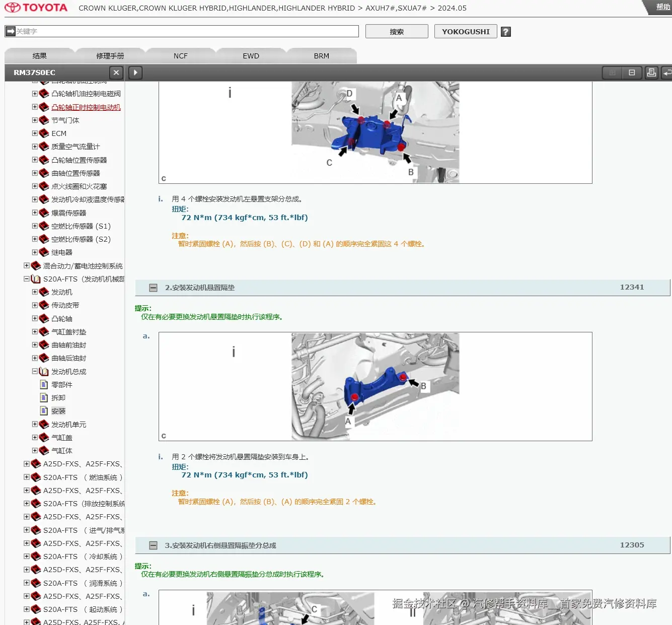The height and width of the screenshot is (625, 672).
Task: Click the book icon for 节气门体
Action: click(44, 120)
